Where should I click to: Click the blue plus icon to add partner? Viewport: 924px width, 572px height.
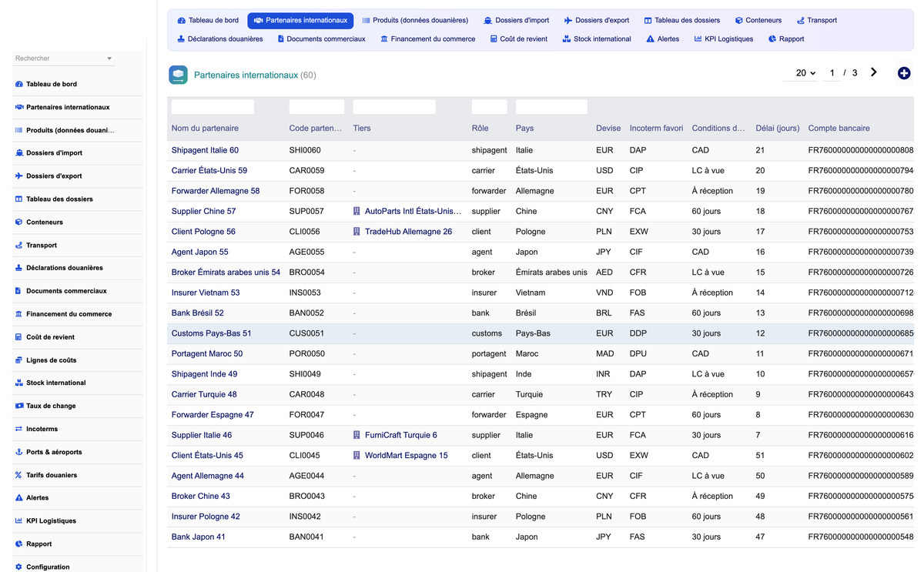pos(904,73)
